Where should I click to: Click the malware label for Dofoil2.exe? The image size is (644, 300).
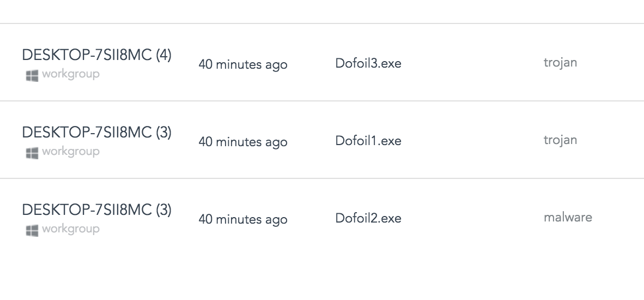point(568,218)
